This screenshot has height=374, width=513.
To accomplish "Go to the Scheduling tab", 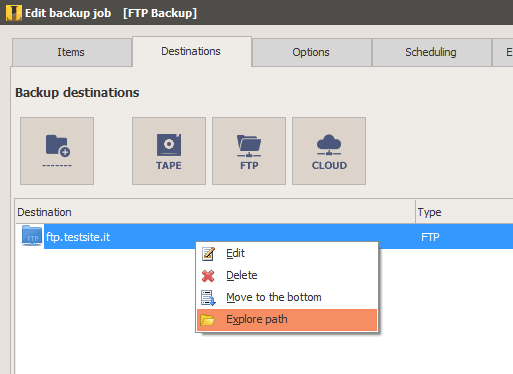I will click(432, 52).
